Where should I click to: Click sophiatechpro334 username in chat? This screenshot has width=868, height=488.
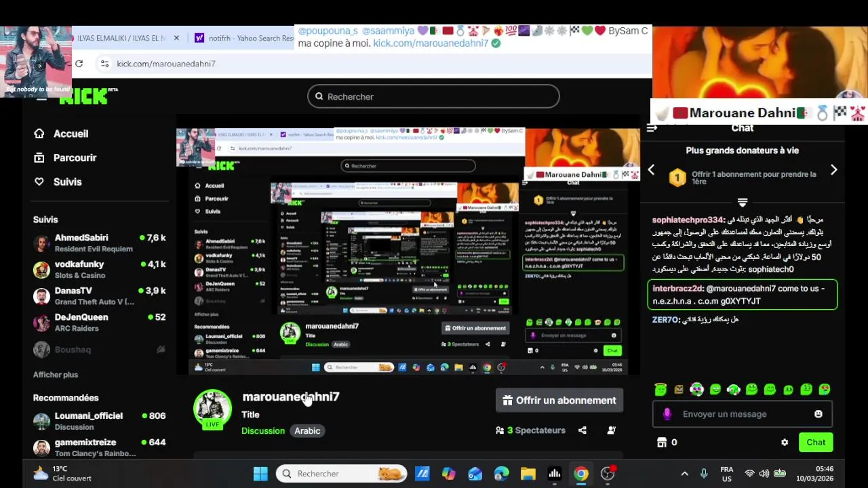pyautogui.click(x=688, y=220)
